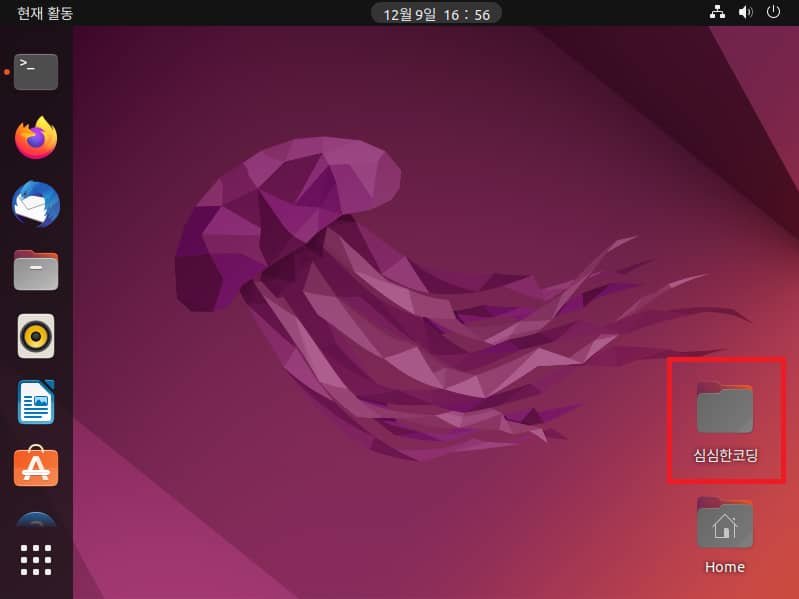
Task: Open the clock showing 12월 9일 16:56
Action: pos(436,14)
